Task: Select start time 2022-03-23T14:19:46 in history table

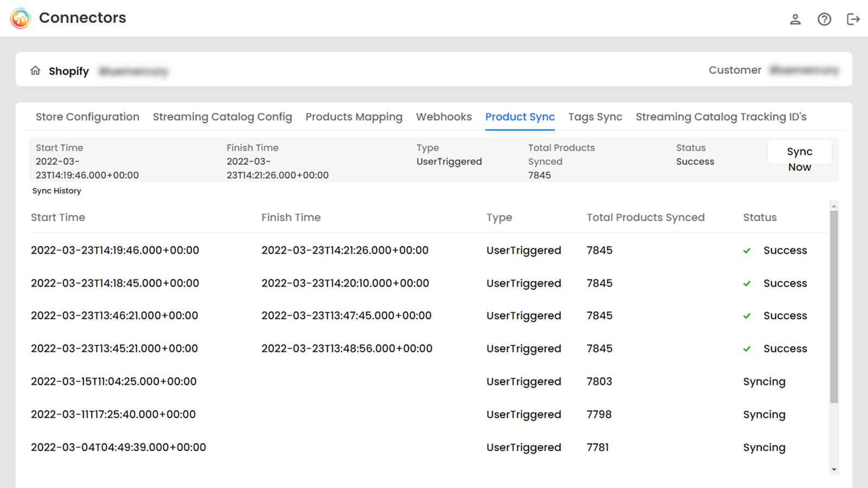Action: point(115,251)
